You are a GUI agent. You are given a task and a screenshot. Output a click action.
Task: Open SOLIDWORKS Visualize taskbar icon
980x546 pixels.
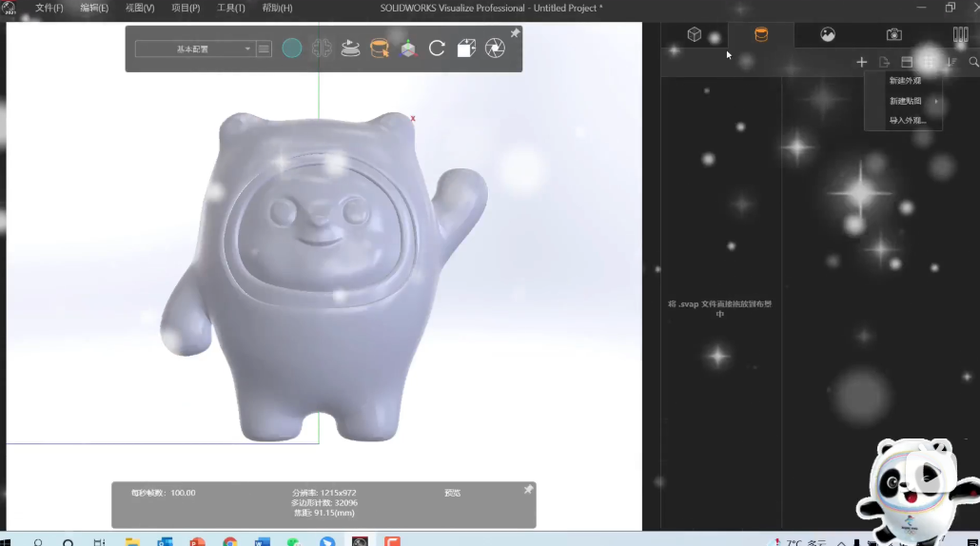360,541
